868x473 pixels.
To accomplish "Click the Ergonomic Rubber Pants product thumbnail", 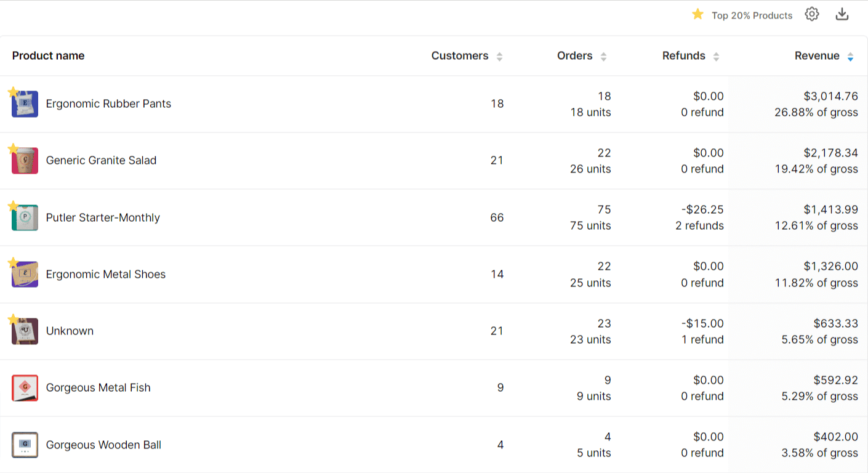I will click(25, 104).
